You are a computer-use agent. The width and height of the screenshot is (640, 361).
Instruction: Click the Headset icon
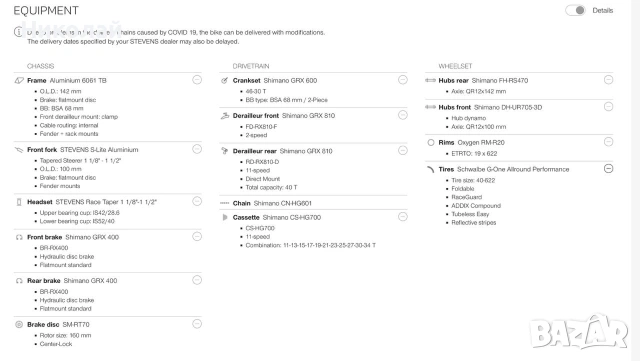(x=19, y=202)
